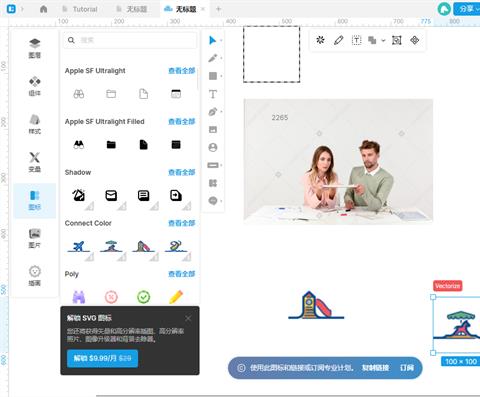Click the green user avatar
This screenshot has height=397, width=480.
(x=444, y=9)
